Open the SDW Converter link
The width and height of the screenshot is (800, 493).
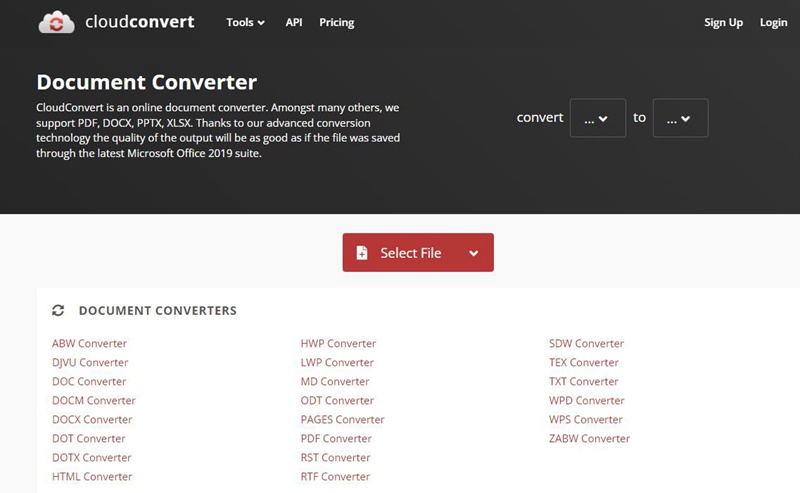[x=586, y=343]
